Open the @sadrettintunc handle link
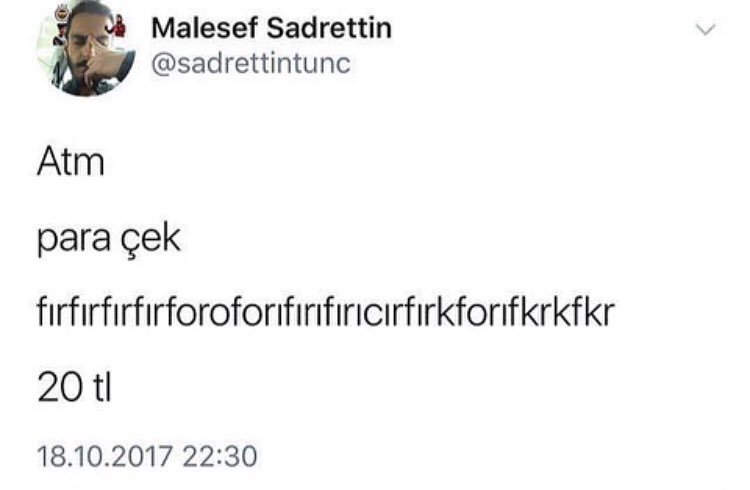This screenshot has height=490, width=750. 249,65
